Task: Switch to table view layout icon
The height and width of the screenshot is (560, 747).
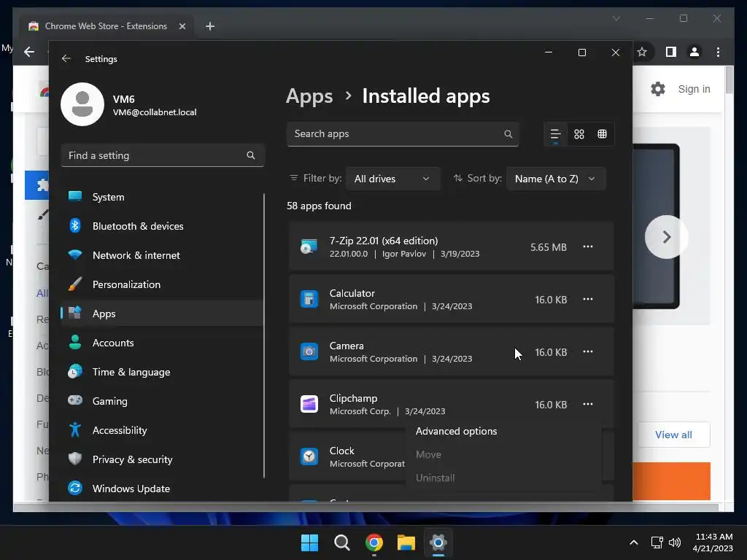Action: pyautogui.click(x=602, y=134)
